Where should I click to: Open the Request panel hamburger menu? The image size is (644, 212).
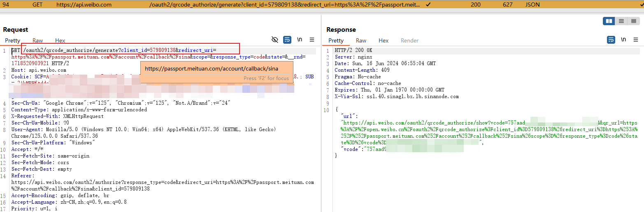pyautogui.click(x=312, y=40)
